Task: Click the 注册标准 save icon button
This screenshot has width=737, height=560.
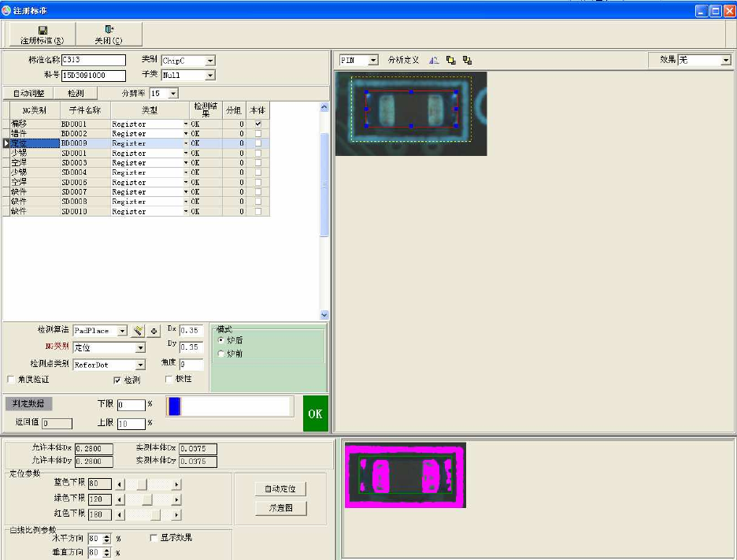Action: point(42,35)
